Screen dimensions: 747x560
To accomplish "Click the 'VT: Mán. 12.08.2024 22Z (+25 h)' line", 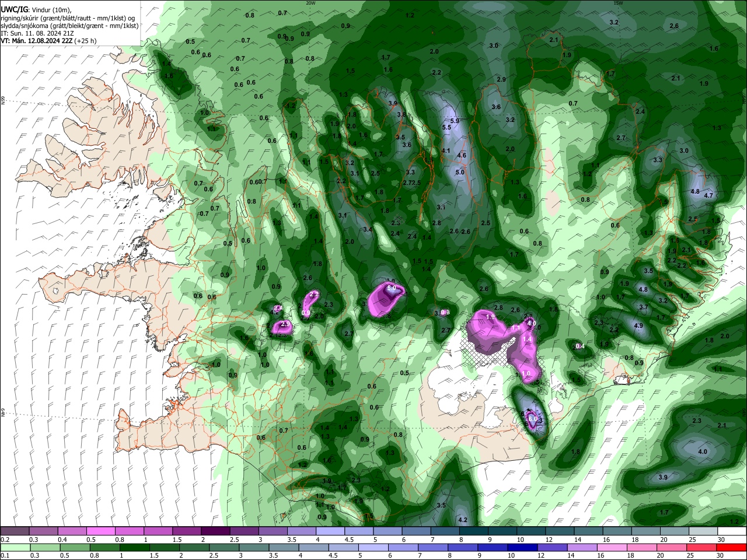I will 49,41.
